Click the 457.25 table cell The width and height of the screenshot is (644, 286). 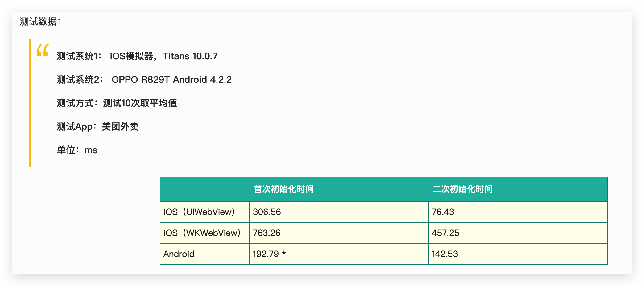[518, 233]
